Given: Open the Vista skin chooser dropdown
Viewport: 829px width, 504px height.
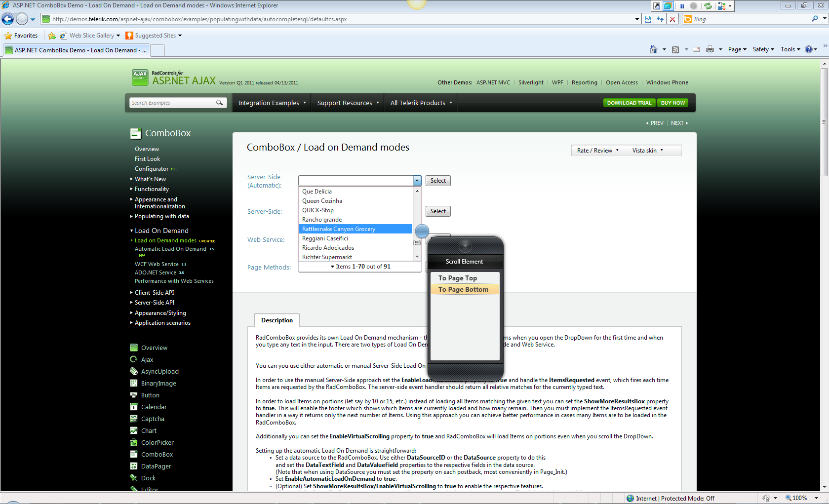Looking at the screenshot, I should pyautogui.click(x=648, y=151).
